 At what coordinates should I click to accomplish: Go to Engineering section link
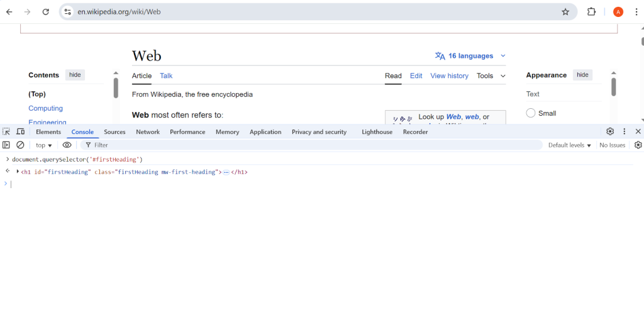[x=47, y=122]
